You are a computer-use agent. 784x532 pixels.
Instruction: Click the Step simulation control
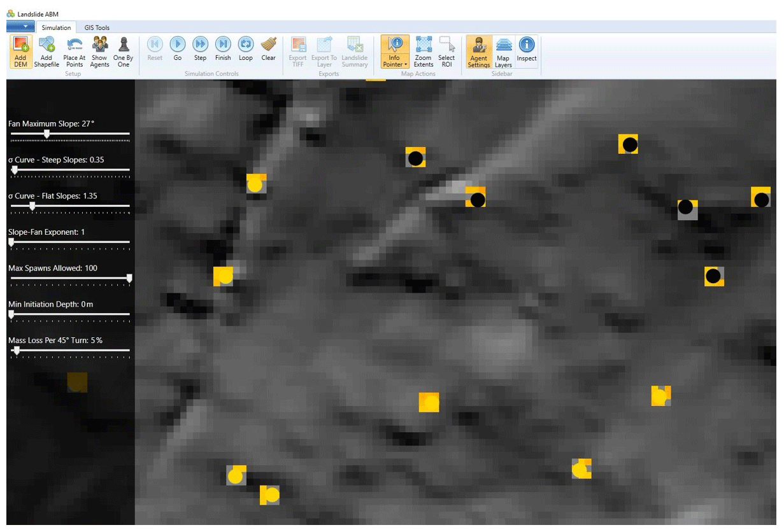click(200, 50)
